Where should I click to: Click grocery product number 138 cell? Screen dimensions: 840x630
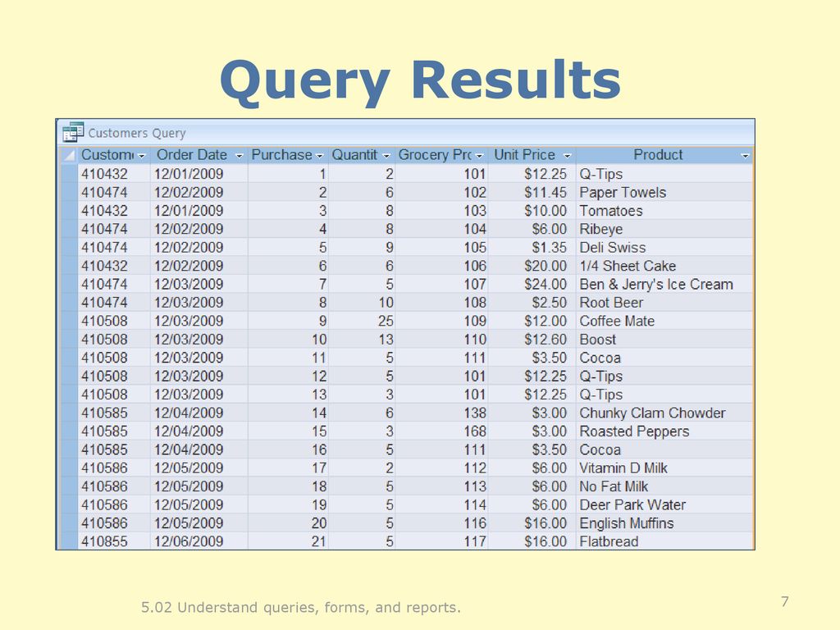pyautogui.click(x=441, y=413)
